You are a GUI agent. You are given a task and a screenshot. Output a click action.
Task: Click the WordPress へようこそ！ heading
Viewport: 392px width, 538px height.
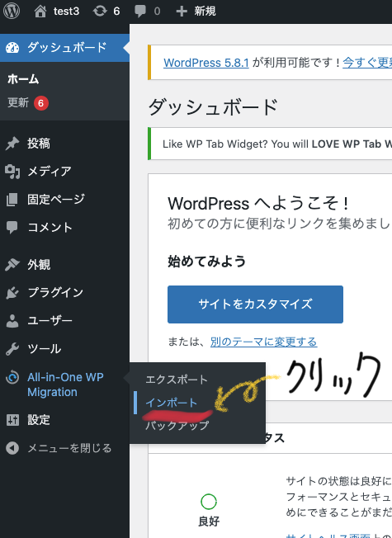pyautogui.click(x=258, y=204)
